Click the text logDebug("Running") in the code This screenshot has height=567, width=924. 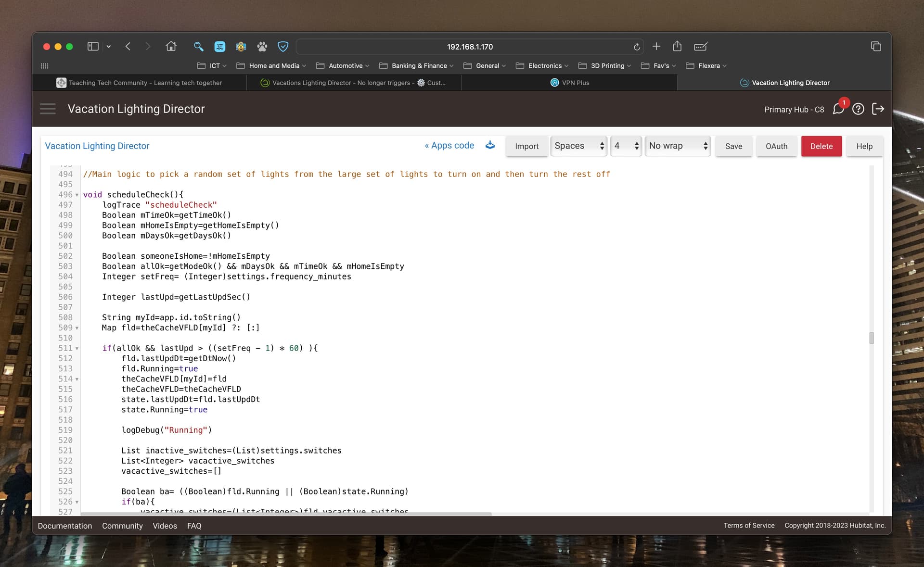pos(167,430)
